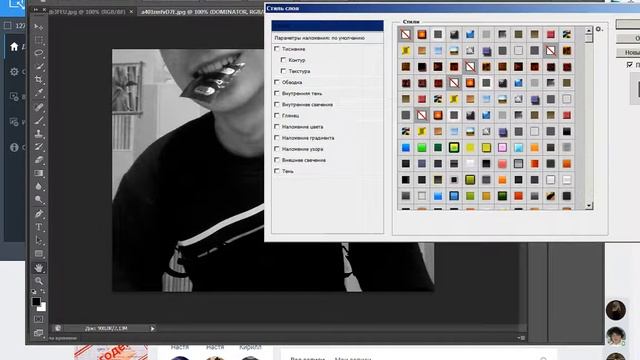Switch to first document tab RGB/8#
This screenshot has height=360, width=640.
coord(87,12)
